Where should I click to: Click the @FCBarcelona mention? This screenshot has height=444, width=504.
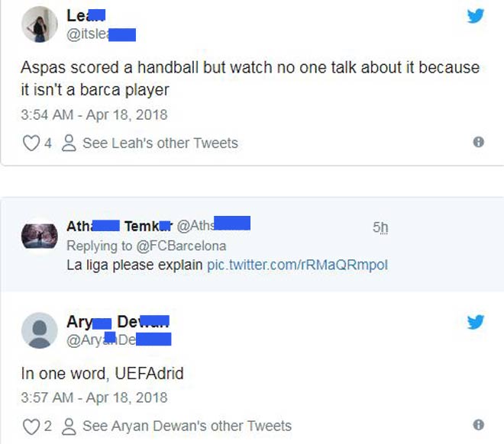pyautogui.click(x=183, y=246)
